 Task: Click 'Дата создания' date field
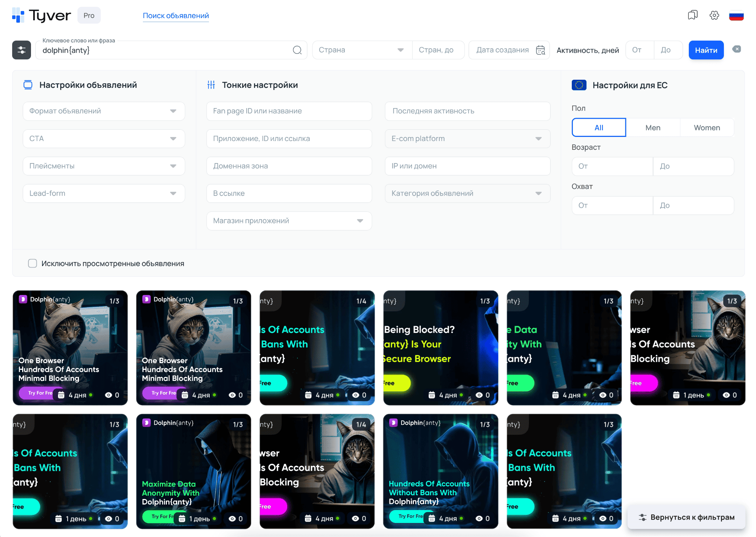click(x=509, y=50)
